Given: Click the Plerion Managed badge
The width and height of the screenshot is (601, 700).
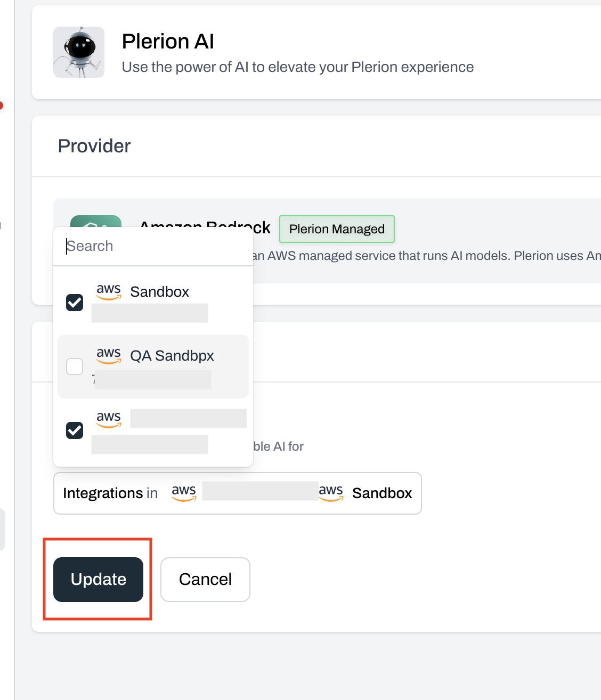Looking at the screenshot, I should pos(337,229).
